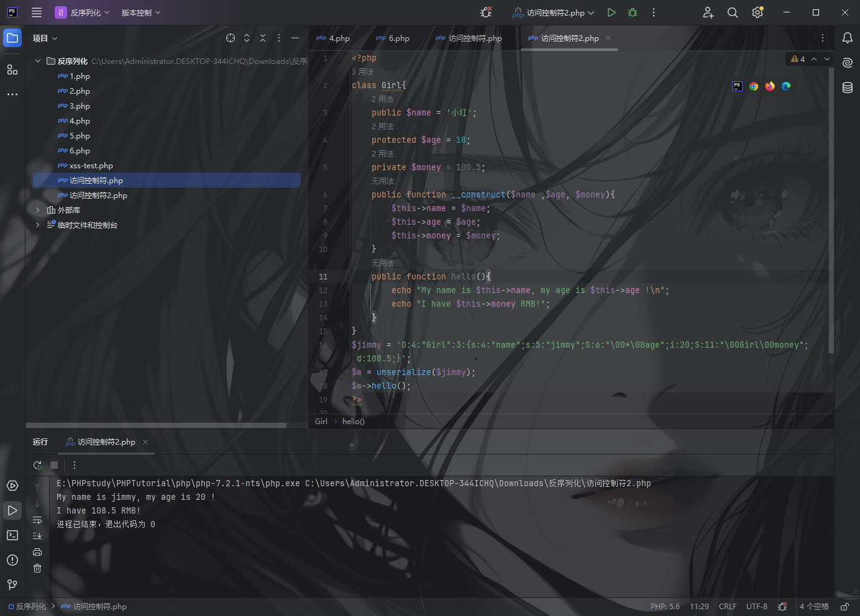Open preview in Firefox browser
The width and height of the screenshot is (860, 616).
click(770, 86)
